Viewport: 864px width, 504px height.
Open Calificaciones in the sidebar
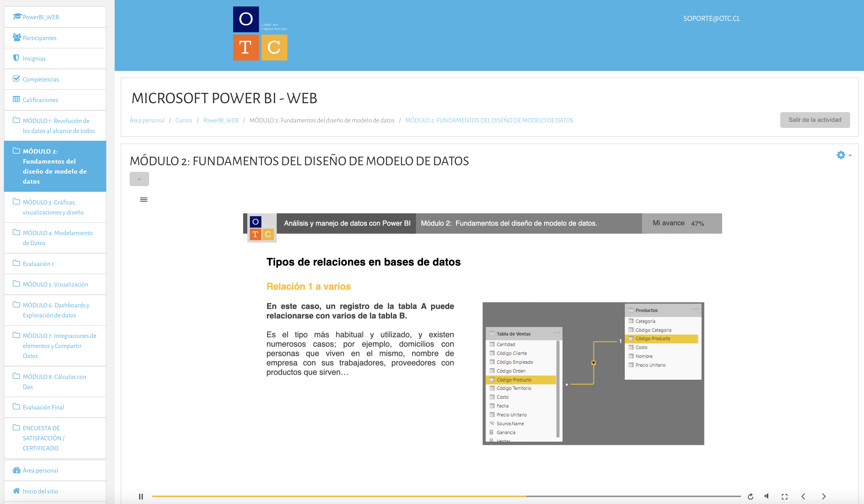[55, 100]
